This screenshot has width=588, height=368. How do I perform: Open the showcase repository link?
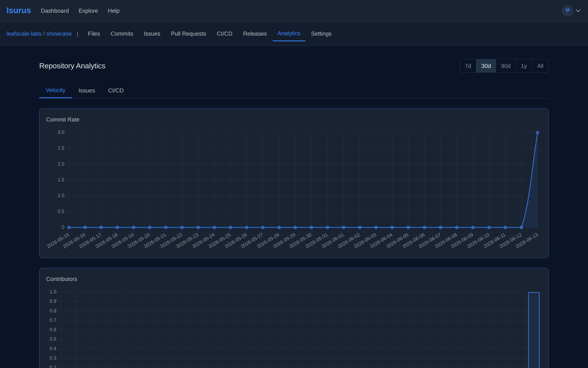click(59, 34)
